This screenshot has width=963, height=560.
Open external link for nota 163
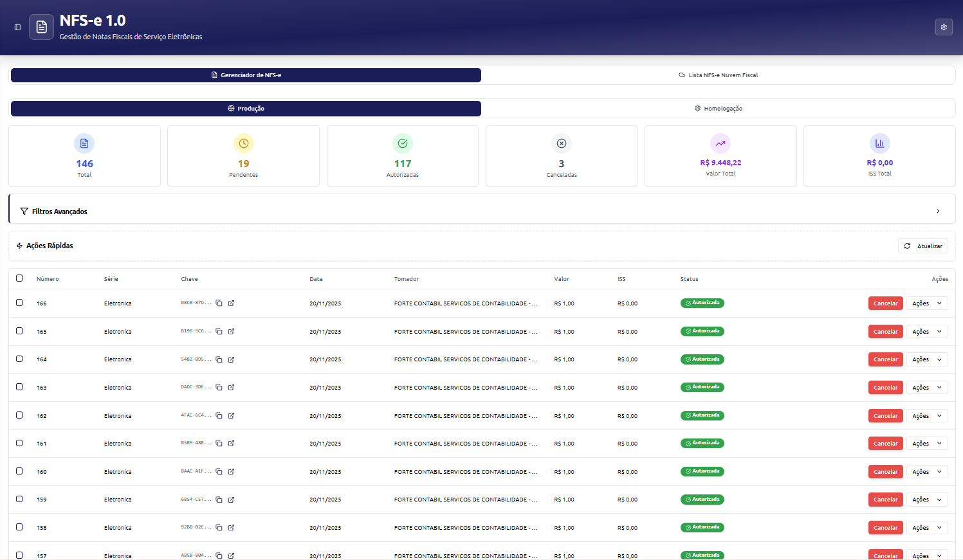click(x=231, y=388)
